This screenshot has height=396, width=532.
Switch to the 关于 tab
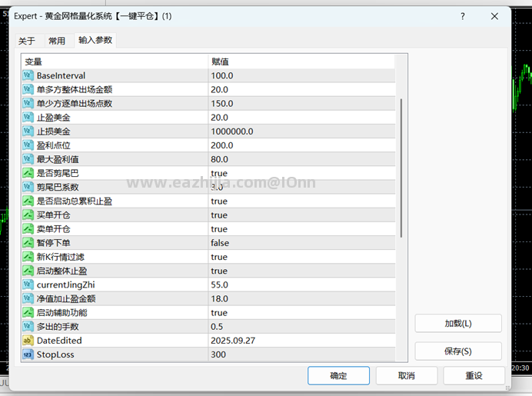click(27, 41)
